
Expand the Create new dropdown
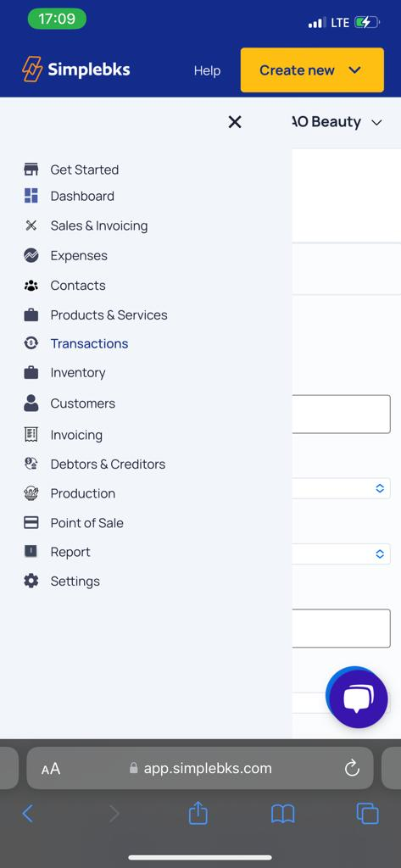312,70
